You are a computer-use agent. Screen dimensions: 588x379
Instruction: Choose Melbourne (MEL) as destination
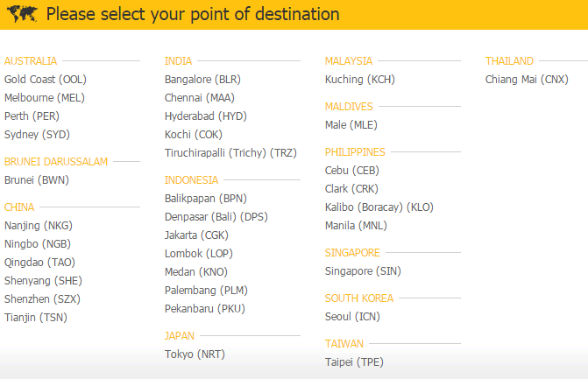[x=45, y=98]
